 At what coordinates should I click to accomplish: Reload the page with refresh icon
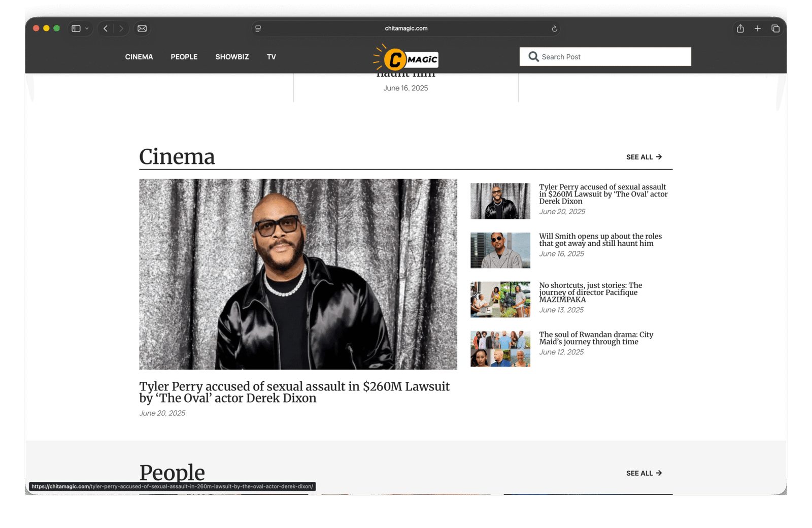554,29
